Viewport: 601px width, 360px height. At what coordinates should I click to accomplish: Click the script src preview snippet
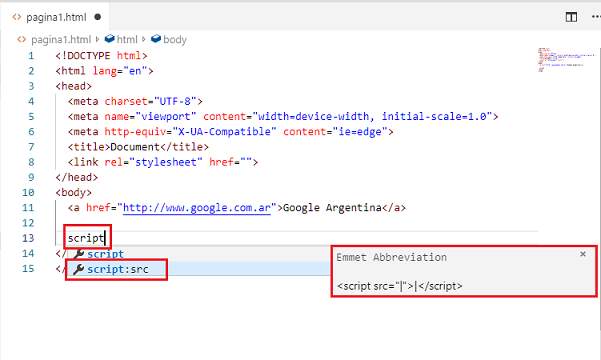(400, 286)
